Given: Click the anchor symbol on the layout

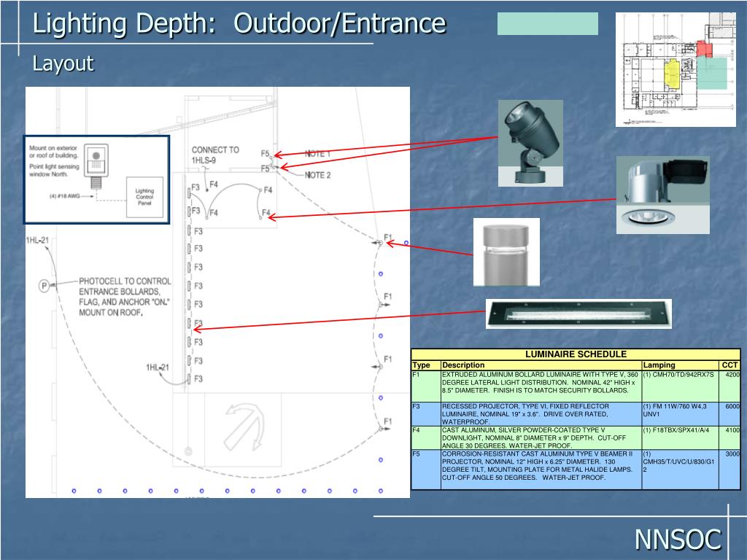Looking at the screenshot, I should click(244, 426).
